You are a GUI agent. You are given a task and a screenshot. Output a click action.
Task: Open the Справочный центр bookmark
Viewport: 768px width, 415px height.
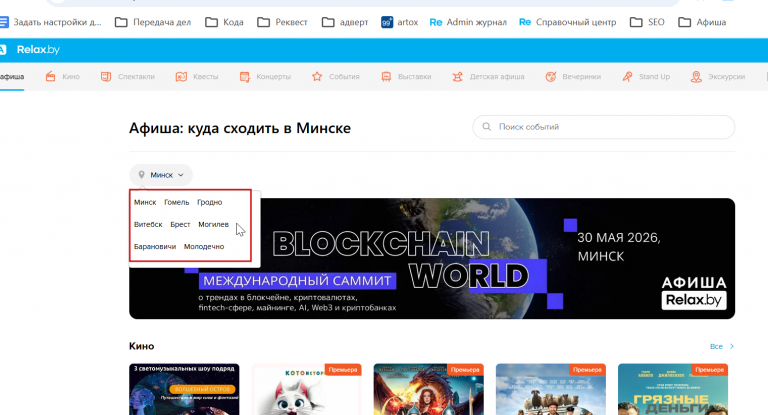coord(567,22)
